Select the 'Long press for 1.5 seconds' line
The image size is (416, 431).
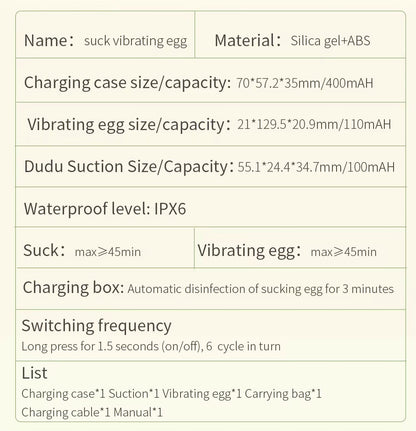coord(151,346)
